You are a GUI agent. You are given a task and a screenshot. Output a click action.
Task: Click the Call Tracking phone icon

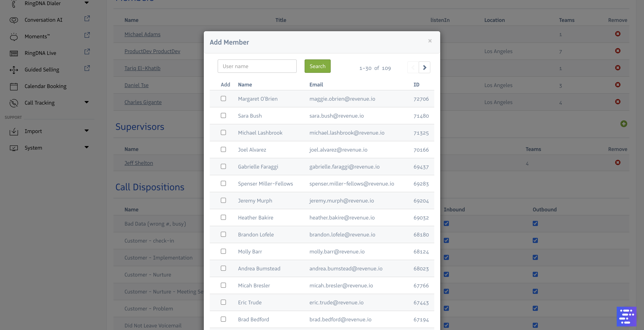[x=14, y=103]
